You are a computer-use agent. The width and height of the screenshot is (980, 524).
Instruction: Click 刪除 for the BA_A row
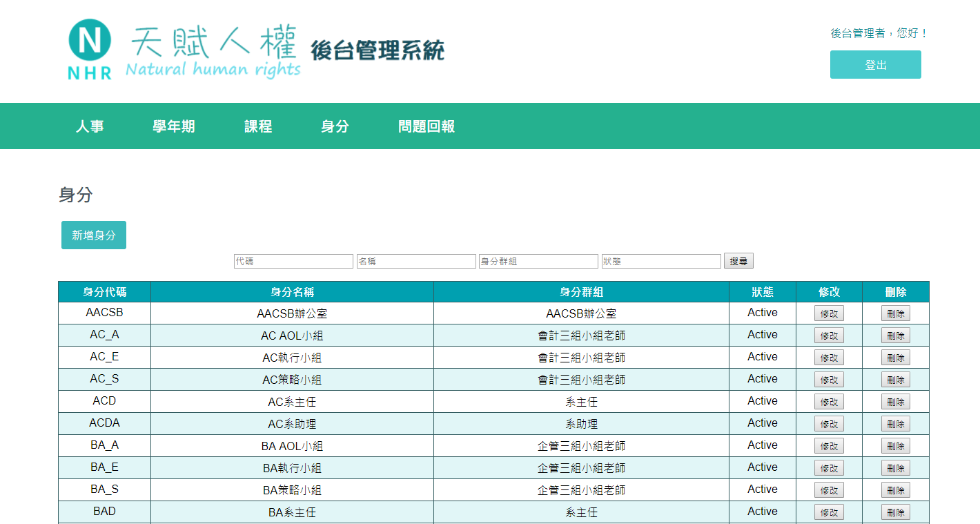(896, 446)
